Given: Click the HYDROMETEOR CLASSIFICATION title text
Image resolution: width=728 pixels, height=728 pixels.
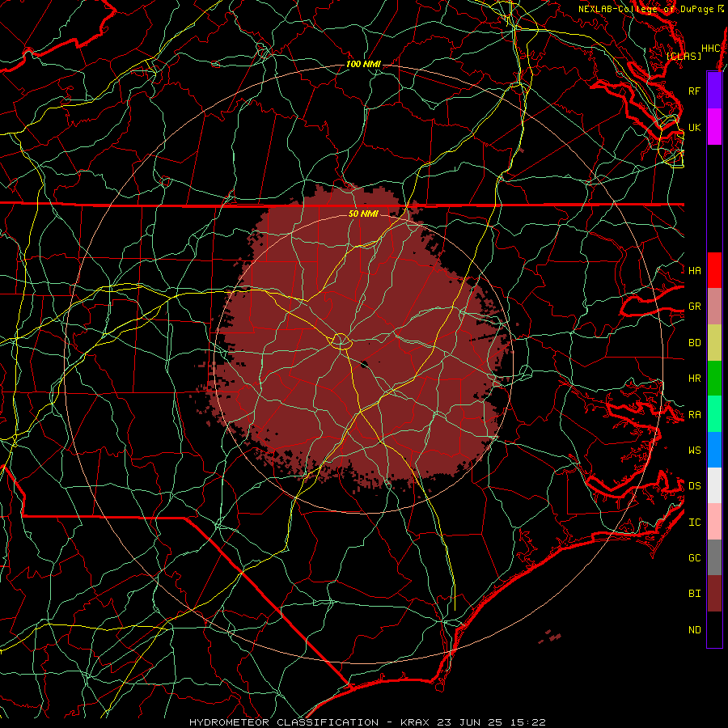Looking at the screenshot, I should [x=284, y=722].
